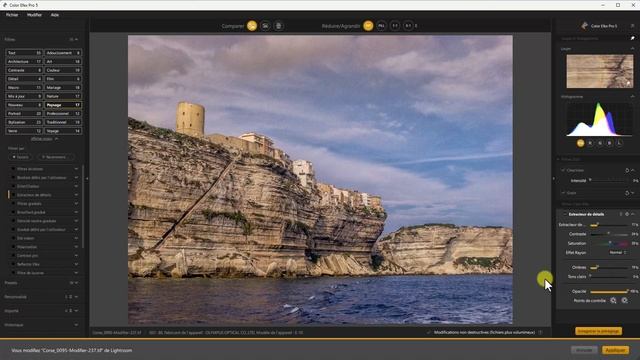Open the zoom presets dropdown arrow

(x=416, y=26)
